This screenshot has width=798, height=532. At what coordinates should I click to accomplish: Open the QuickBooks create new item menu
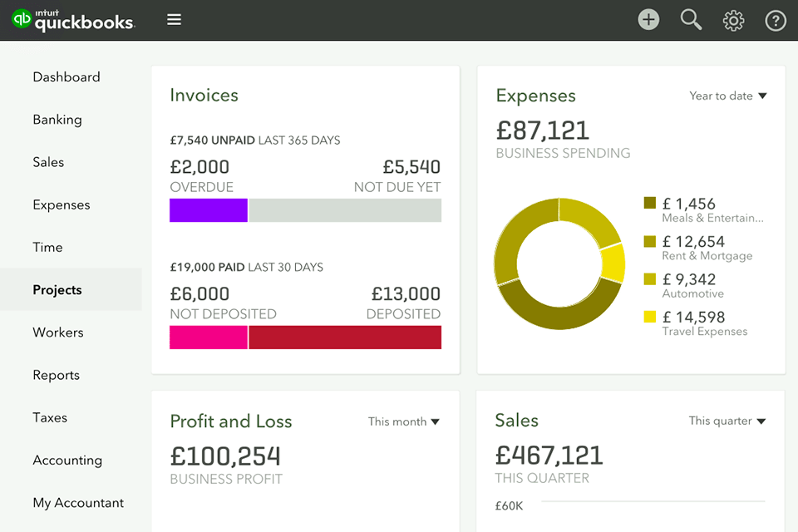point(648,19)
